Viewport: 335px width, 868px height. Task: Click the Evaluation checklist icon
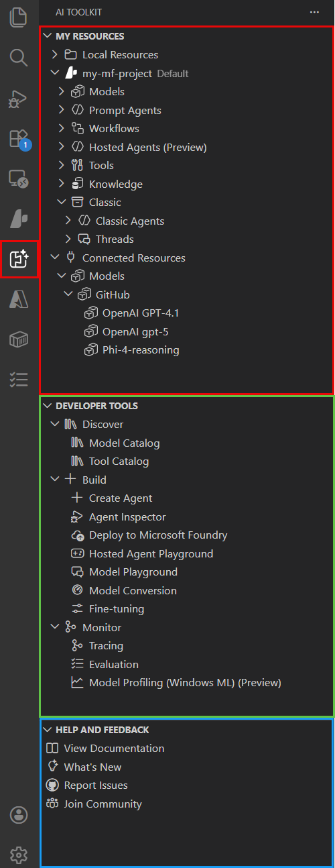tap(77, 665)
